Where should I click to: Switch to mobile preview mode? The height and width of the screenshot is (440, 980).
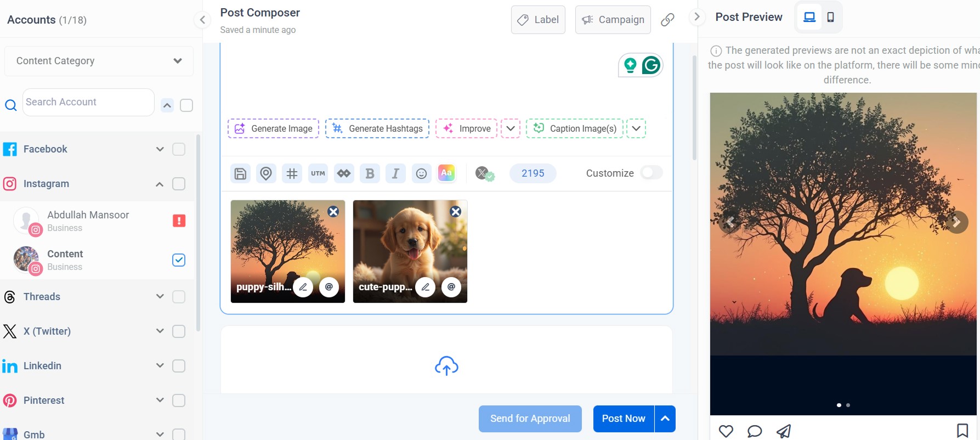pyautogui.click(x=830, y=17)
